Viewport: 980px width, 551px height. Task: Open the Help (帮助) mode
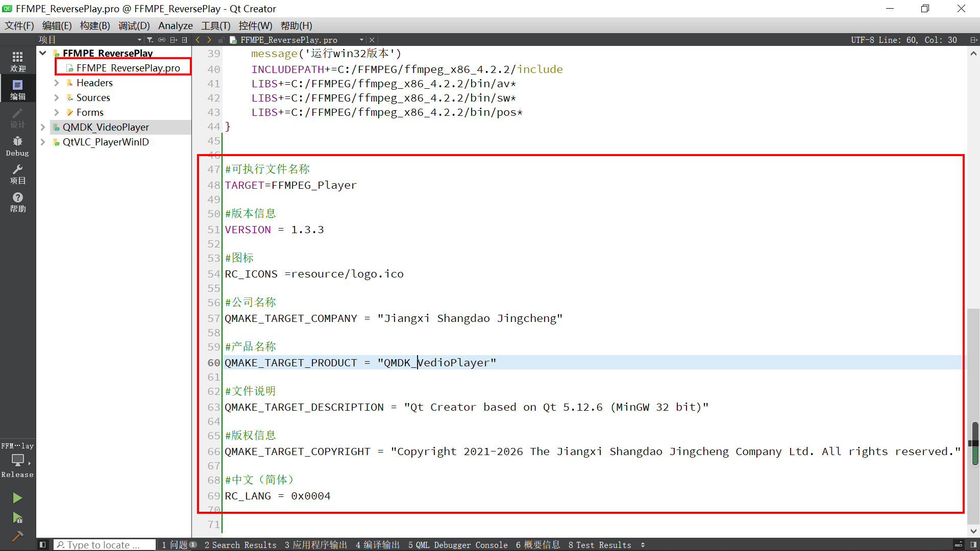[x=17, y=202]
